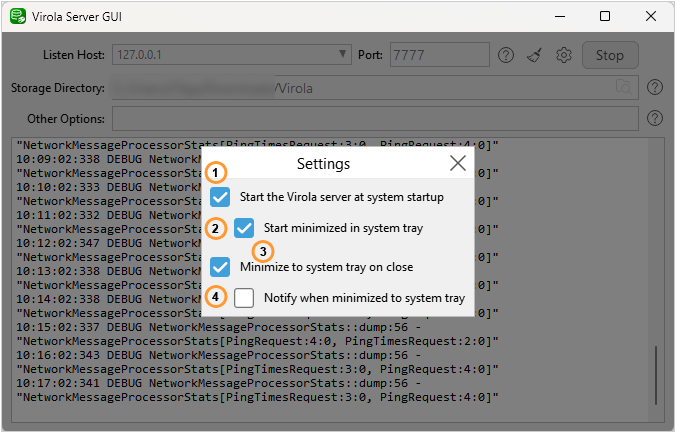Open the Listen Host dropdown
The height and width of the screenshot is (433, 676).
[232, 55]
